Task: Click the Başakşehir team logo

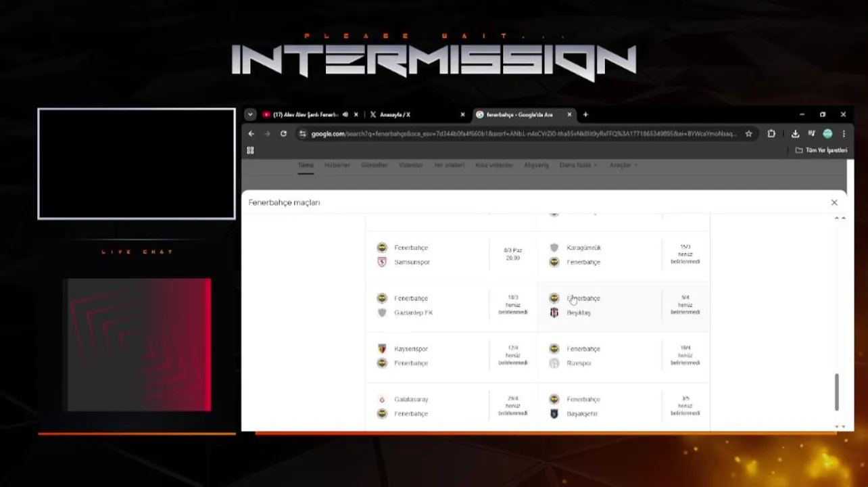Action: pyautogui.click(x=554, y=413)
